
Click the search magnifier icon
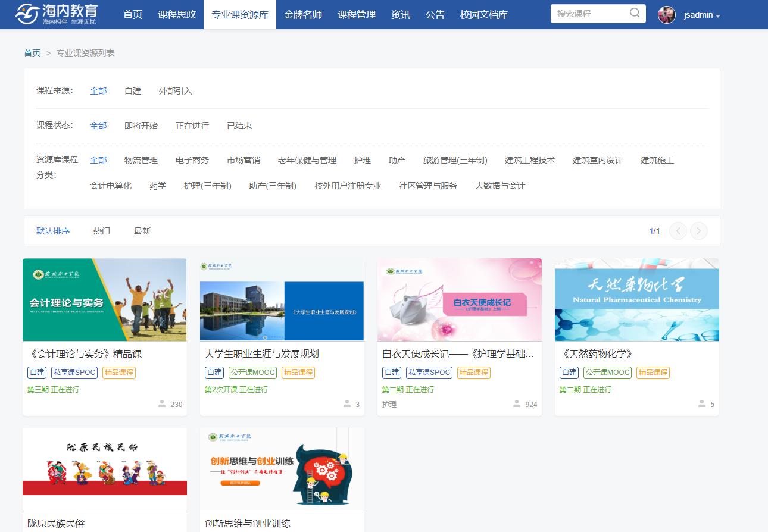pos(635,13)
